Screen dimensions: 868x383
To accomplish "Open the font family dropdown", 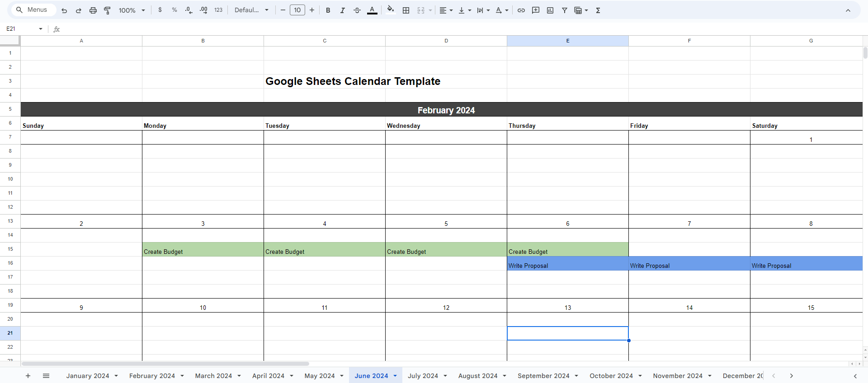I will (x=252, y=10).
